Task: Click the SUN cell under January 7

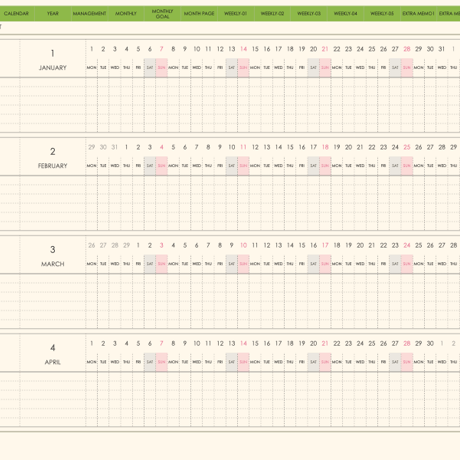Action: pos(162,68)
